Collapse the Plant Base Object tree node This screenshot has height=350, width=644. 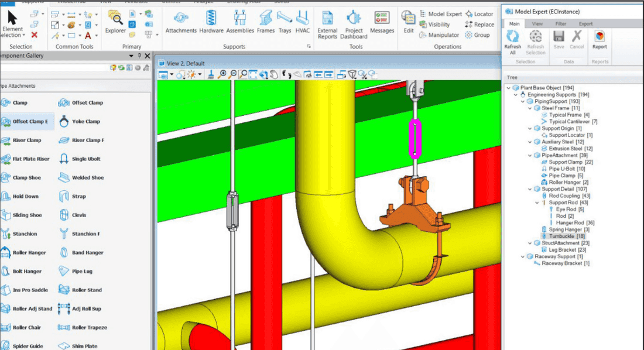click(508, 88)
